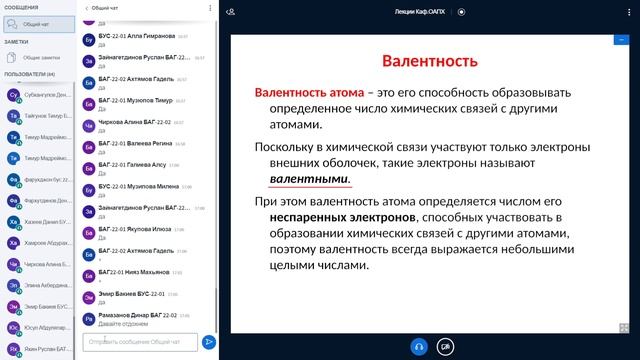This screenshot has height=360, width=640.
Task: Open the main options menu on the dark header
Action: click(x=629, y=12)
